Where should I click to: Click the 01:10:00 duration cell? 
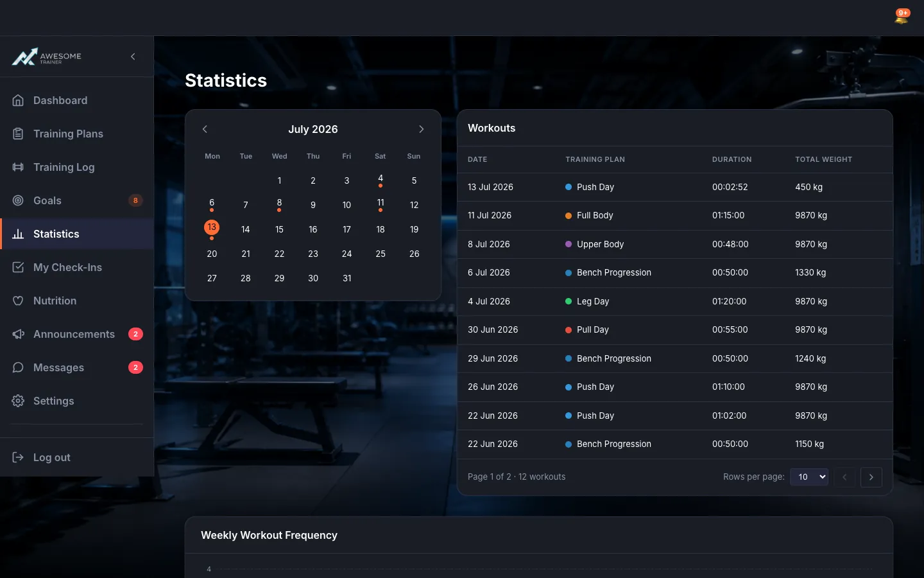(728, 387)
